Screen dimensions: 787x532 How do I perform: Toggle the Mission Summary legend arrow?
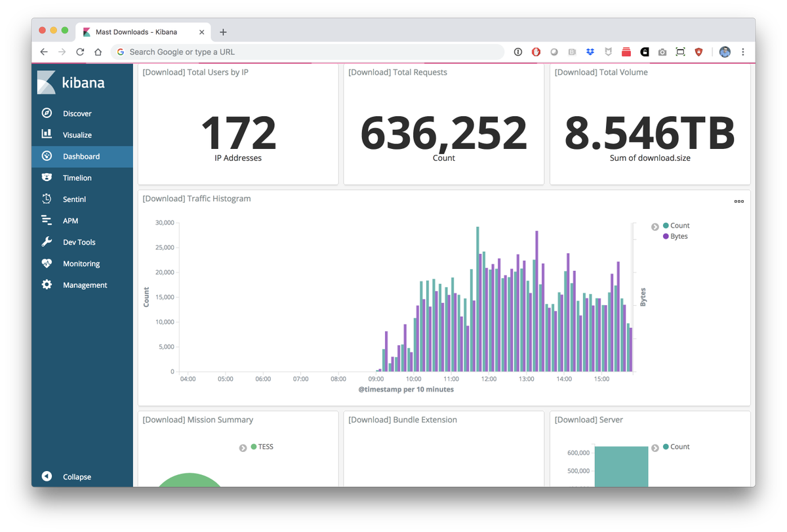point(243,448)
